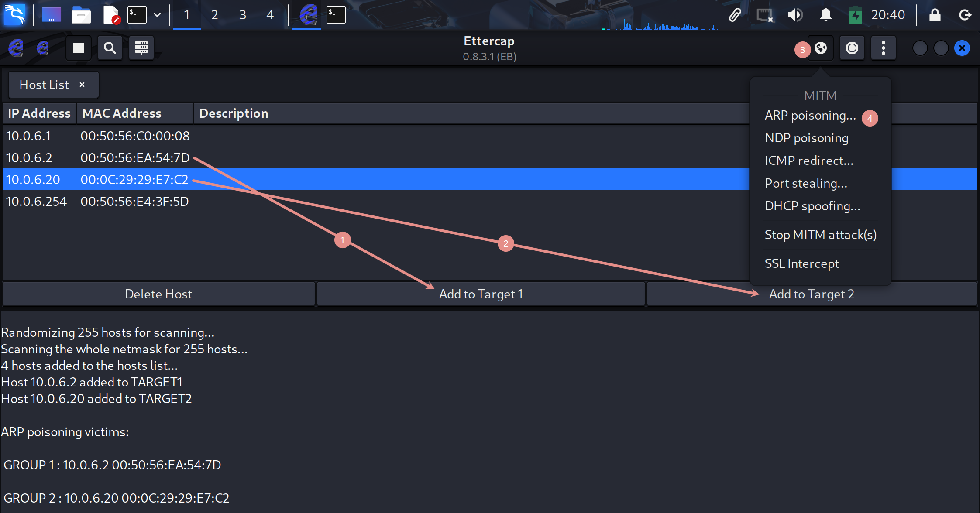This screenshot has height=513, width=980.
Task: Open the notifications bell icon
Action: (x=825, y=15)
